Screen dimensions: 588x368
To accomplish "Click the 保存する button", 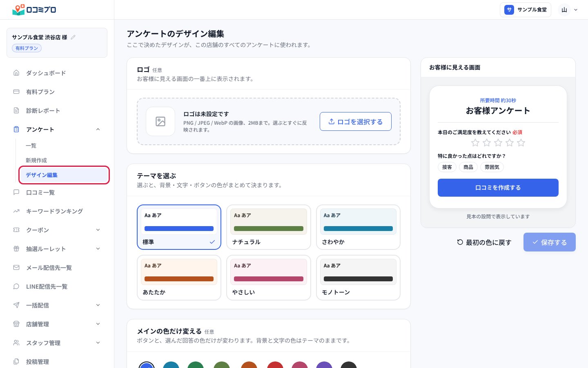I will [550, 242].
